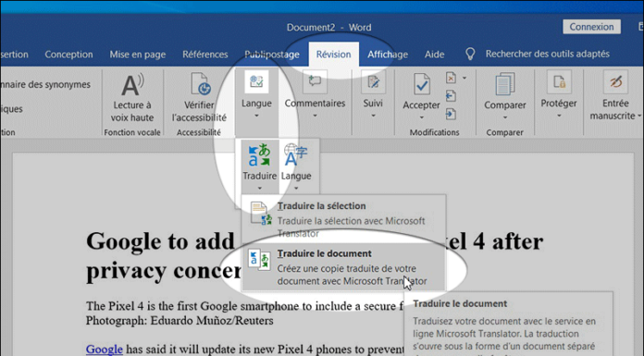Viewport: 644px width, 356px height.
Task: Click the Traduire la sélection icon
Action: pyautogui.click(x=261, y=213)
